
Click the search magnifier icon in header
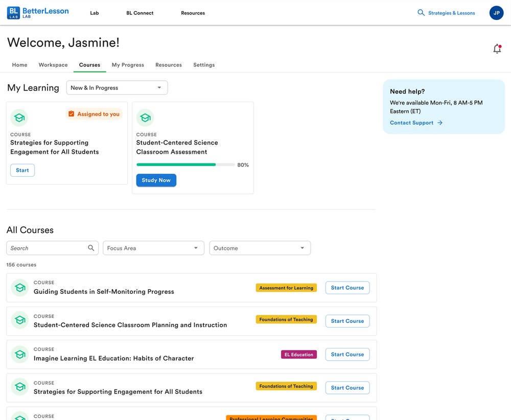pyautogui.click(x=421, y=13)
